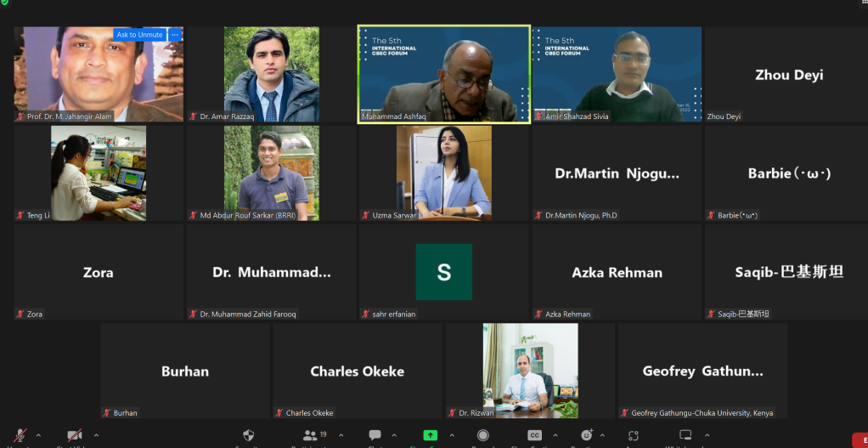868x448 pixels.
Task: Click the Ask to Unmute button
Action: (x=139, y=35)
